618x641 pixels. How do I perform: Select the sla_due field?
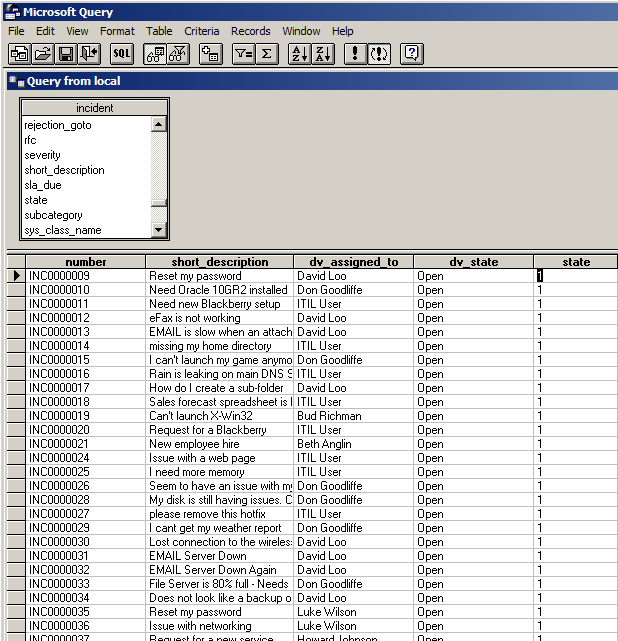point(43,185)
